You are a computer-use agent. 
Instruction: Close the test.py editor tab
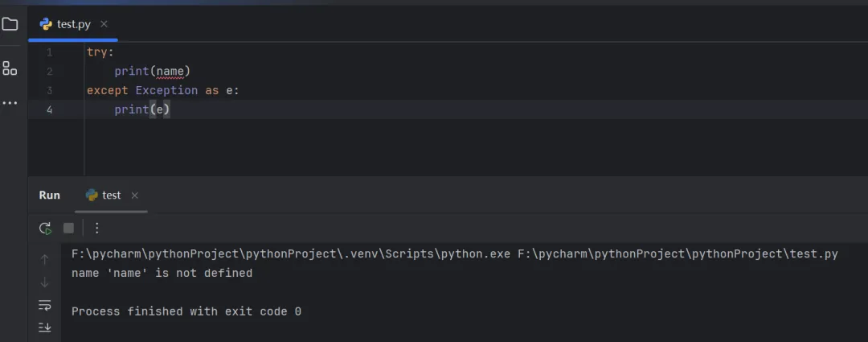point(104,24)
